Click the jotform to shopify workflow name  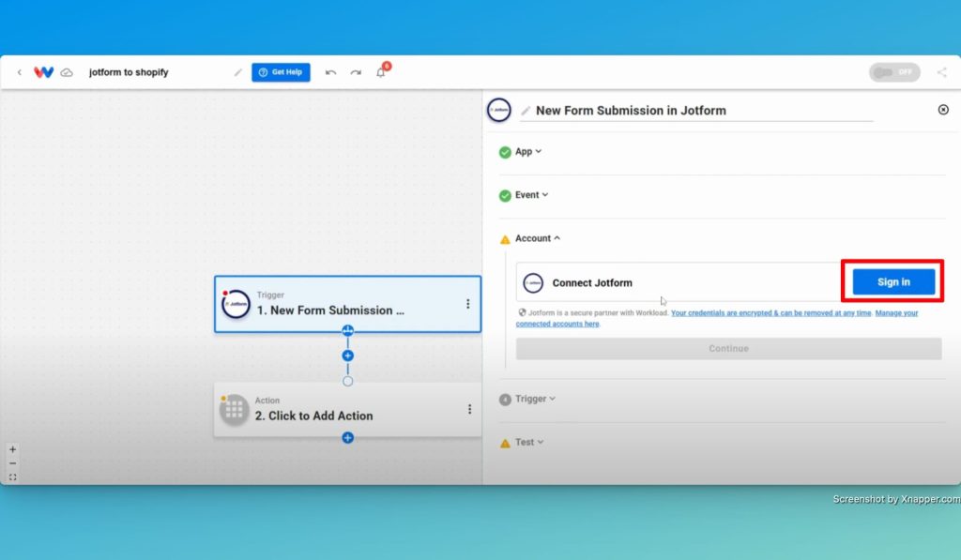129,72
